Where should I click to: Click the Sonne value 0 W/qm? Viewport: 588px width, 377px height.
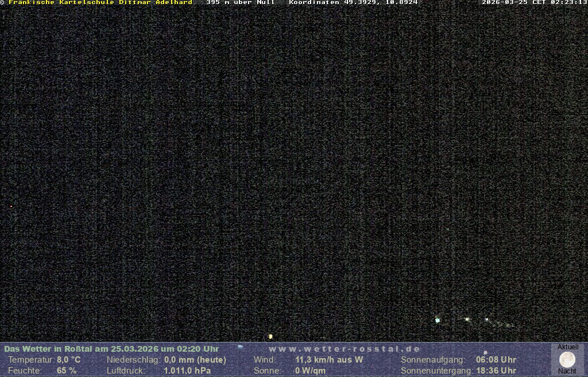[310, 371]
